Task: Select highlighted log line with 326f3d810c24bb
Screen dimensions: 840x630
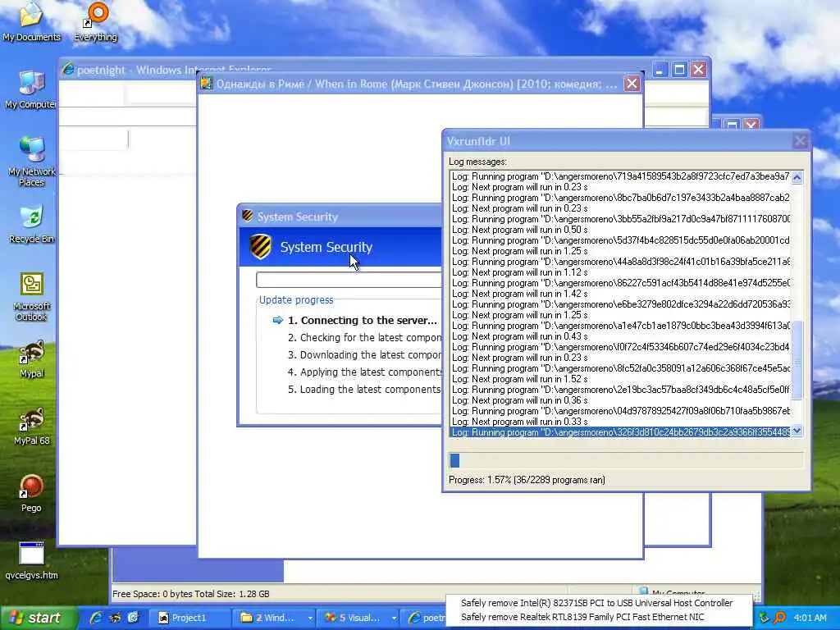Action: (621, 432)
